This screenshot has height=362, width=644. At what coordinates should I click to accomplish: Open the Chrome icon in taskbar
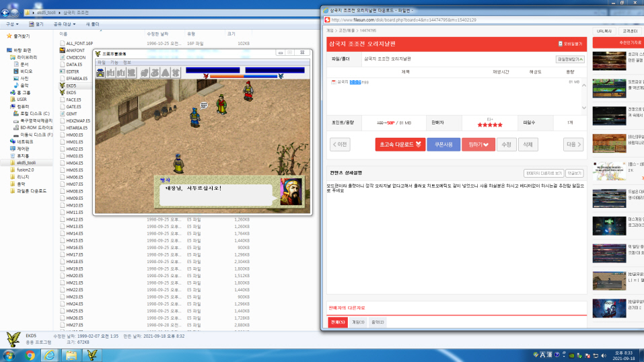coord(30,355)
